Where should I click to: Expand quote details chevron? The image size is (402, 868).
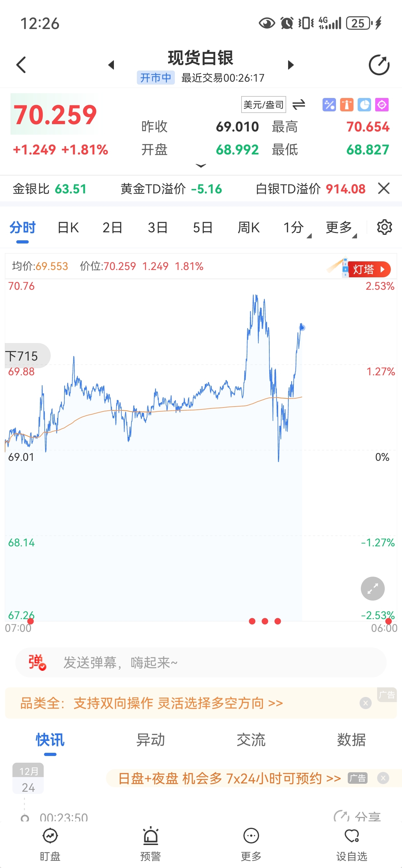(x=201, y=165)
